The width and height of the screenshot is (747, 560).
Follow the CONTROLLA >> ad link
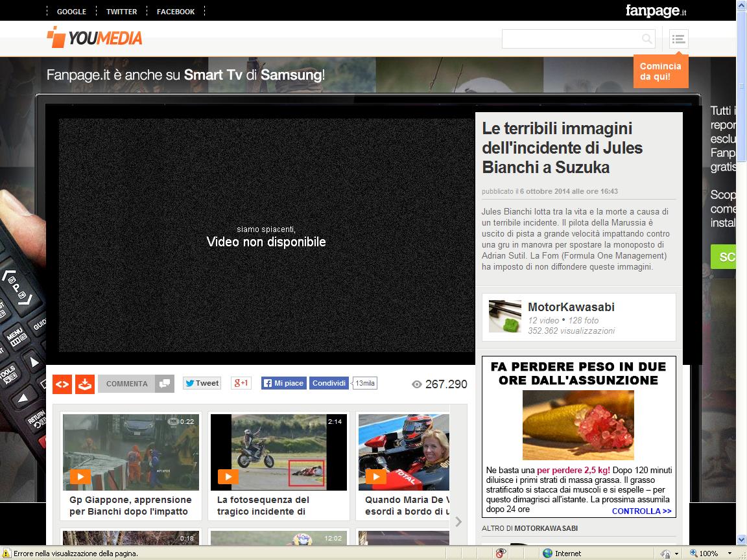[x=642, y=511]
